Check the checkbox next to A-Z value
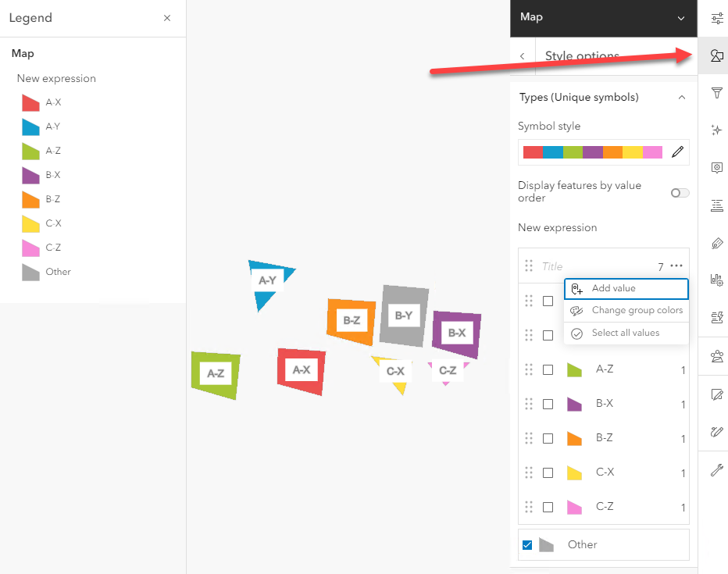The width and height of the screenshot is (728, 574). tap(548, 369)
